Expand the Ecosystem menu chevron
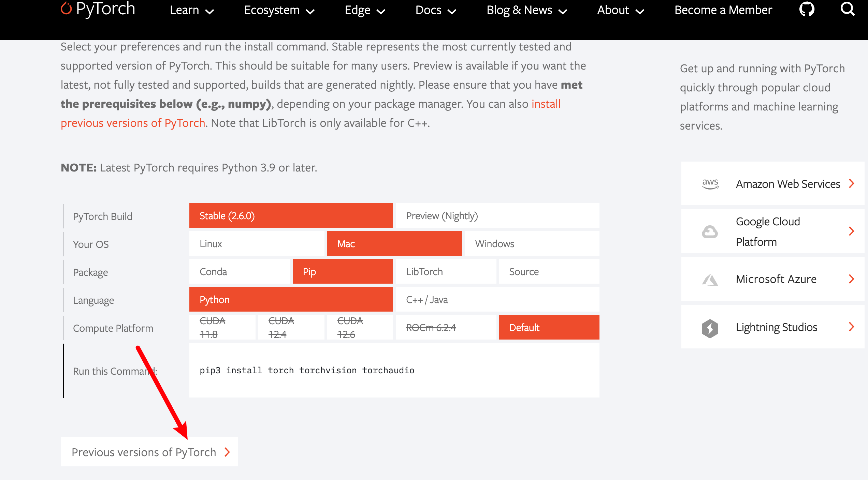This screenshot has width=868, height=480. pos(310,12)
